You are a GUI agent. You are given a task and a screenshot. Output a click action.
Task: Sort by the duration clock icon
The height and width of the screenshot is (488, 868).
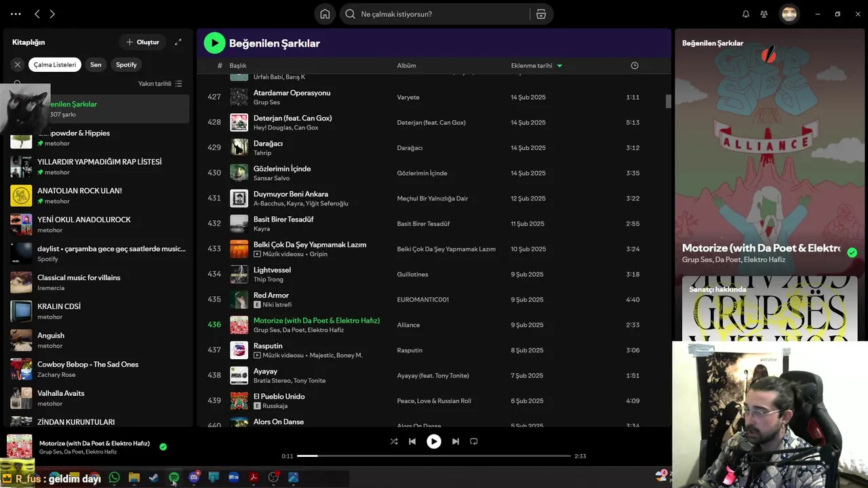pyautogui.click(x=635, y=66)
